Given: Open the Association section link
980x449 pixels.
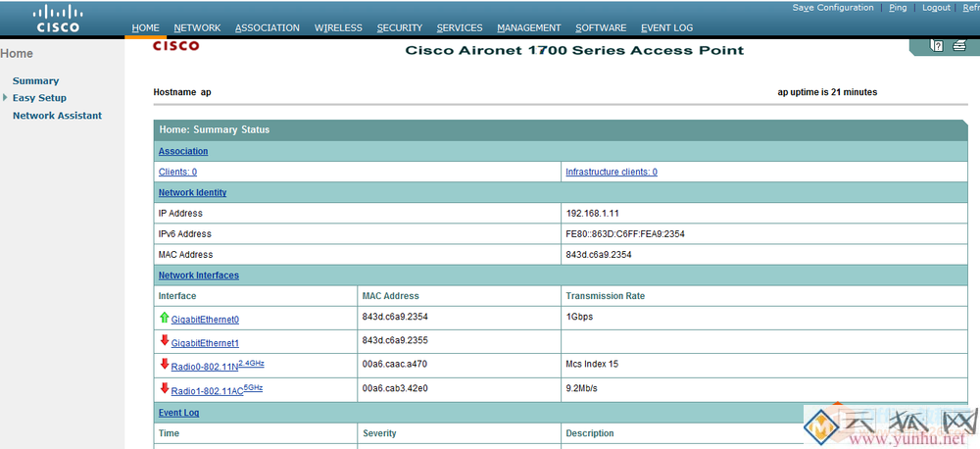Looking at the screenshot, I should 183,151.
